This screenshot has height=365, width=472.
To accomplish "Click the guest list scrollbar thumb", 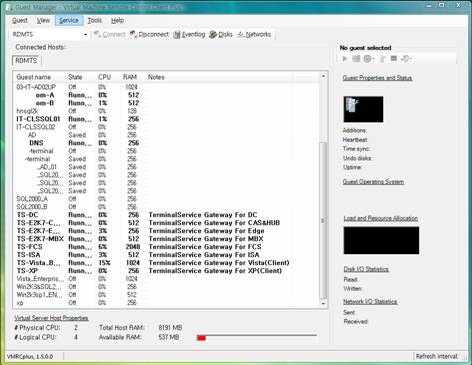I will [323, 220].
